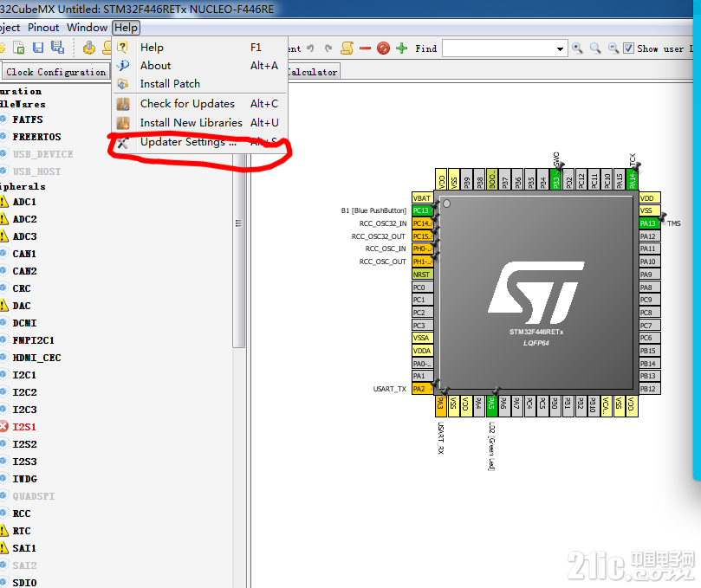Select DCMI in the peripherals tree
This screenshot has height=588, width=701.
pyautogui.click(x=24, y=323)
